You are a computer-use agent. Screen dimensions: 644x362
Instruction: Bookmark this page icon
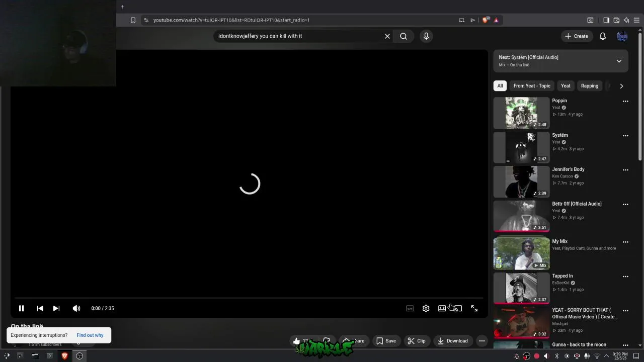(x=133, y=20)
